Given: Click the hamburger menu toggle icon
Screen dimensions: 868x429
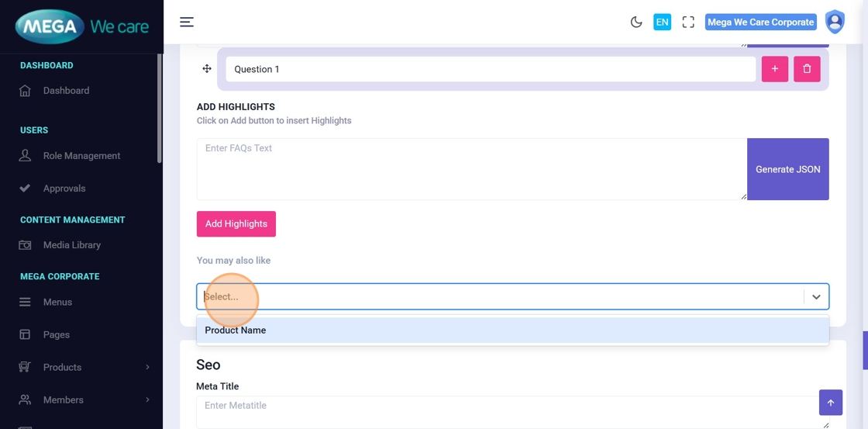Looking at the screenshot, I should 187,22.
